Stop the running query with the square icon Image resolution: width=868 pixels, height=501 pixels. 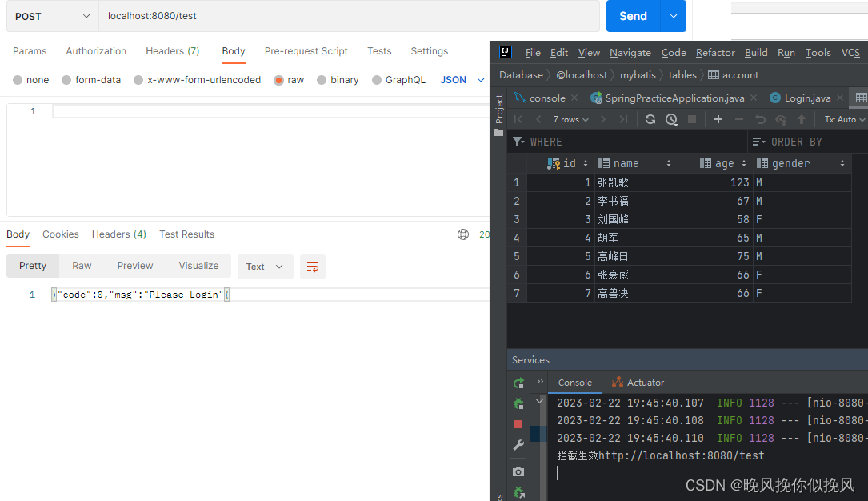(x=692, y=119)
